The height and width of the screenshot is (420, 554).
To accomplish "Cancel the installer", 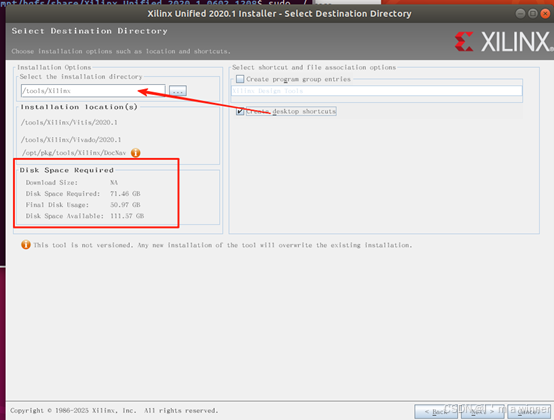I will click(529, 412).
